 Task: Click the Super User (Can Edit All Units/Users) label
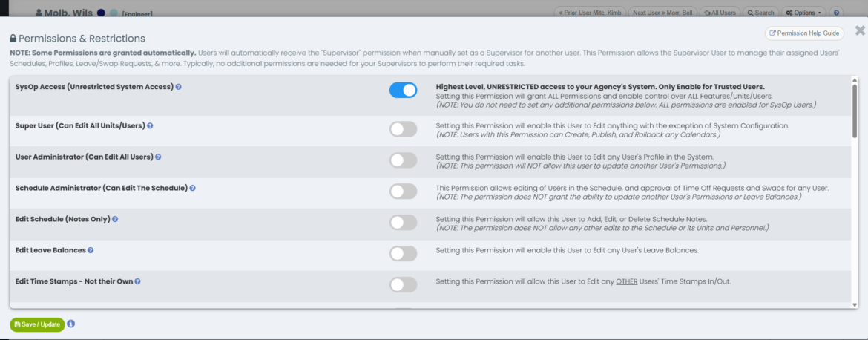coord(80,125)
